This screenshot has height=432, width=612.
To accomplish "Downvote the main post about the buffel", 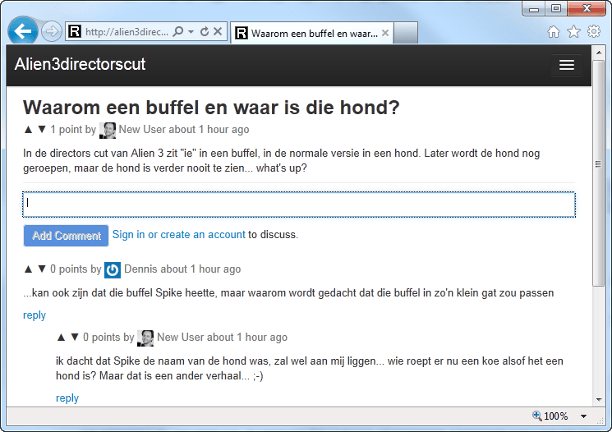I will click(42, 129).
